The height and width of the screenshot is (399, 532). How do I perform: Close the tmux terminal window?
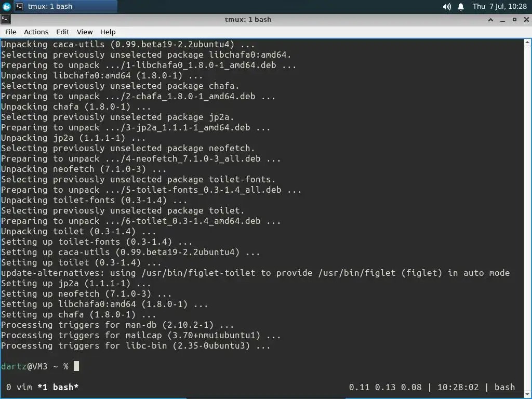tap(526, 20)
